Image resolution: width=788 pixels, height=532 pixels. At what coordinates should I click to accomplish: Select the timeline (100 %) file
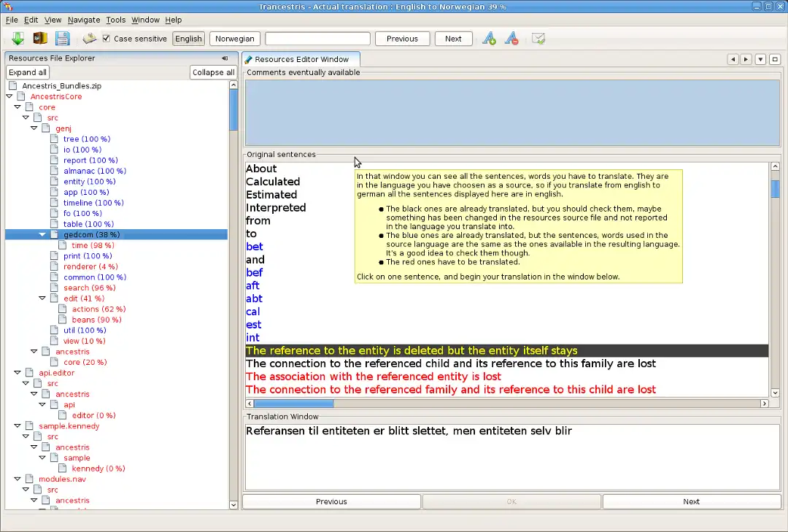93,203
